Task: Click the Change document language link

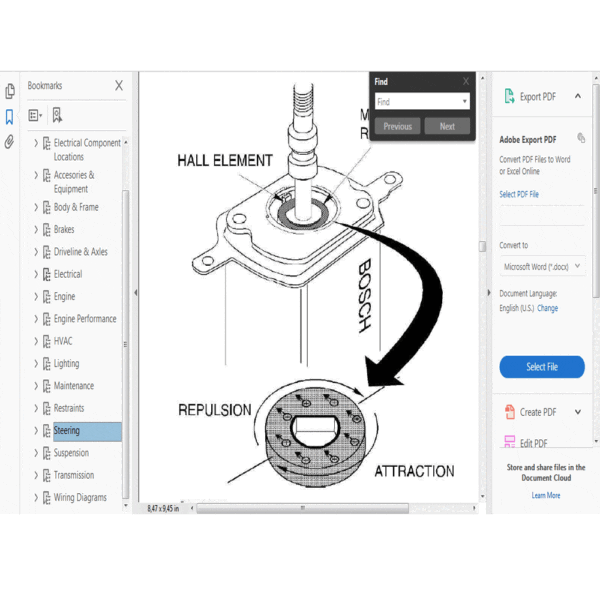Action: [547, 308]
